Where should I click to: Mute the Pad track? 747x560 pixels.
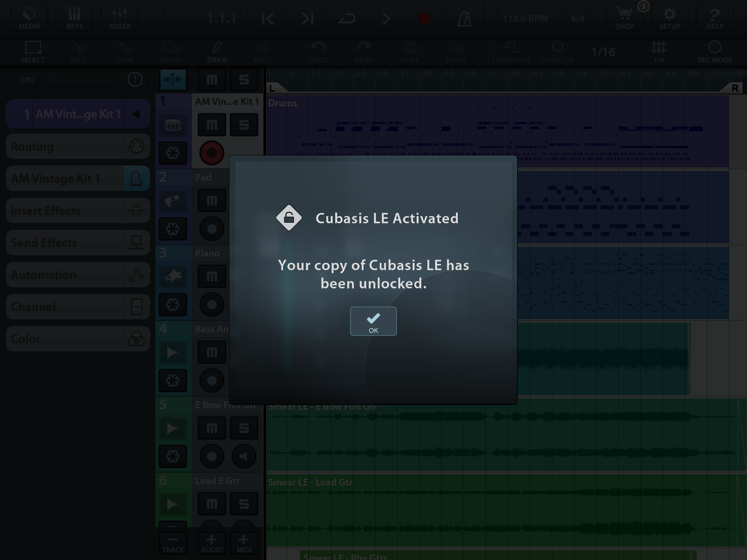212,201
